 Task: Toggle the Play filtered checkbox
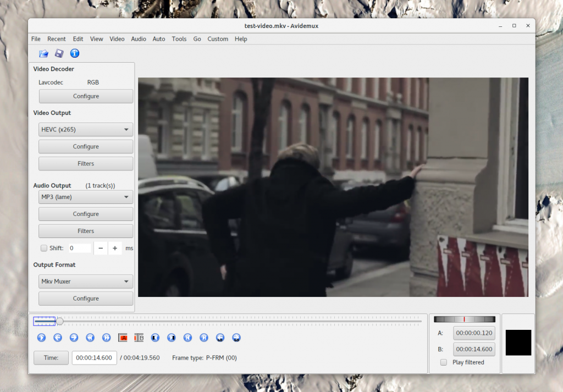pos(444,362)
